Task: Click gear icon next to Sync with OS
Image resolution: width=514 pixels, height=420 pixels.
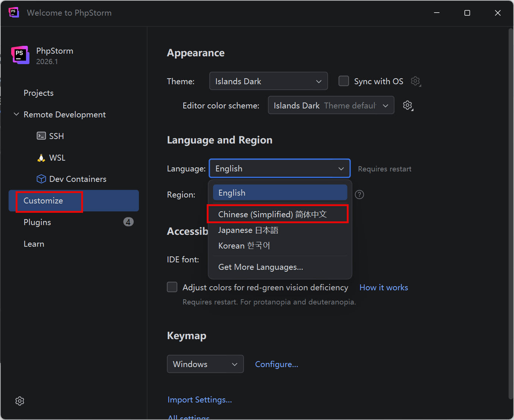Action: click(x=415, y=81)
